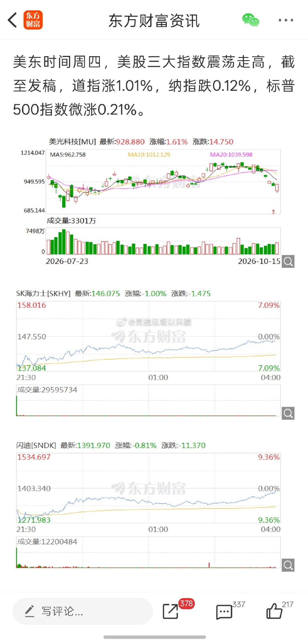308x644 pixels.
Task: Like the article with thumbs-up icon
Action: click(274, 611)
